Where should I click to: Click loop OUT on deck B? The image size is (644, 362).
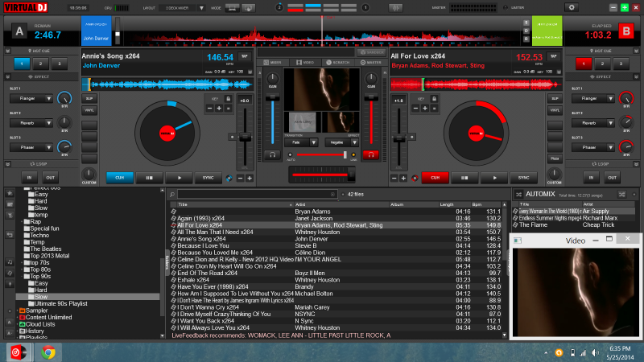point(612,178)
